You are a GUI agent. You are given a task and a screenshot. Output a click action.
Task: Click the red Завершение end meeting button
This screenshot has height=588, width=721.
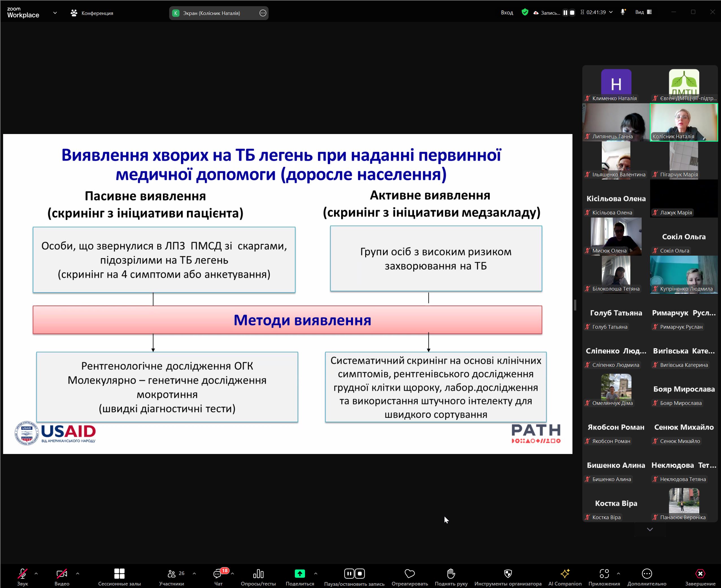point(700,574)
